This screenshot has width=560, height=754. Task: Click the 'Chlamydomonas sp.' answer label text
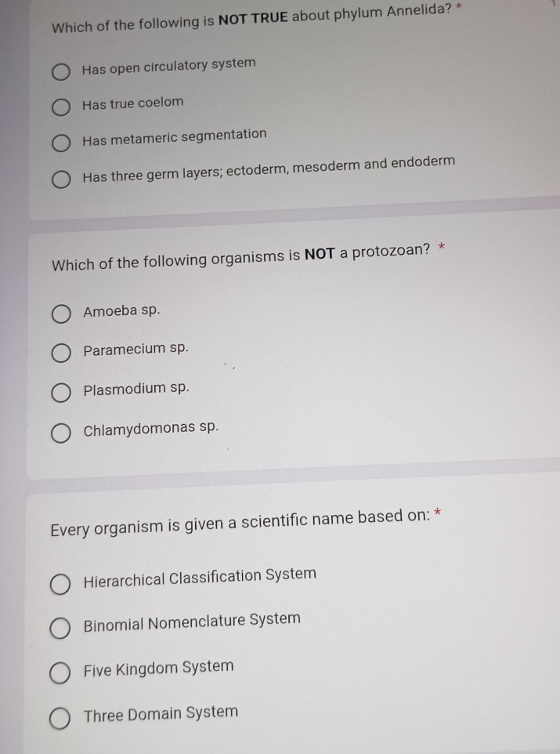[150, 428]
